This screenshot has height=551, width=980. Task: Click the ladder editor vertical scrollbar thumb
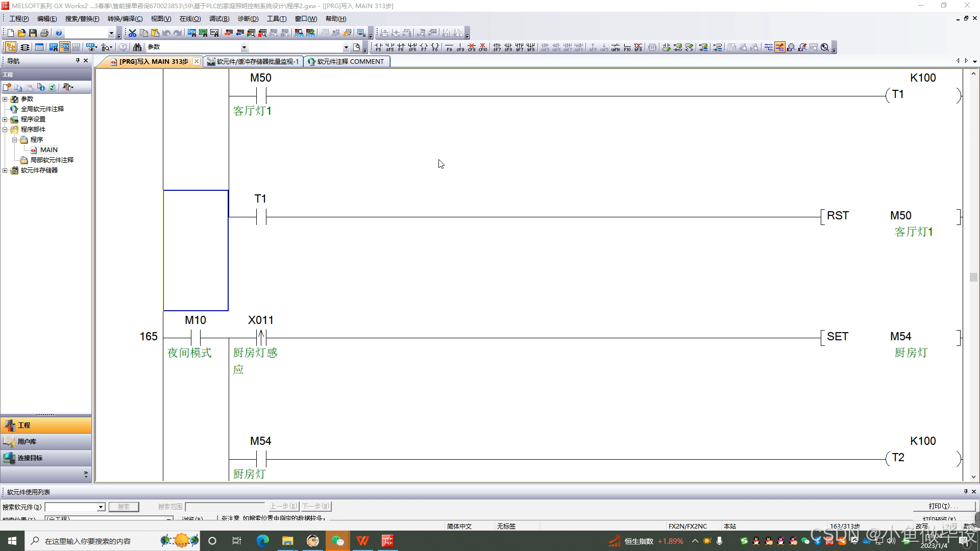click(x=973, y=277)
